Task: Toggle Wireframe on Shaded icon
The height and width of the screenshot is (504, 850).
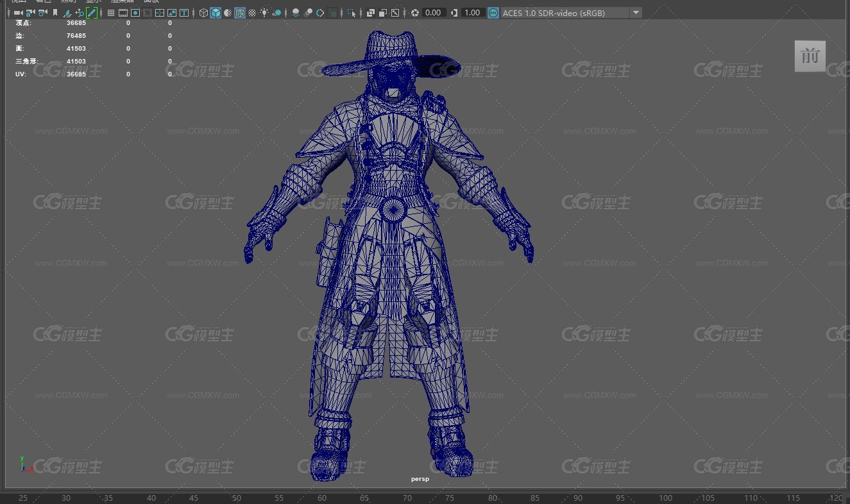Action: [x=240, y=13]
